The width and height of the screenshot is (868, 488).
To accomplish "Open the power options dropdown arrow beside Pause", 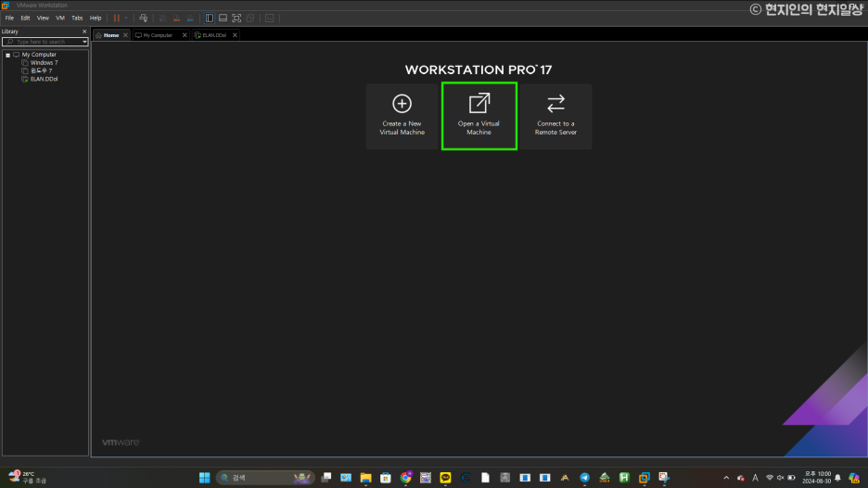I will click(126, 19).
